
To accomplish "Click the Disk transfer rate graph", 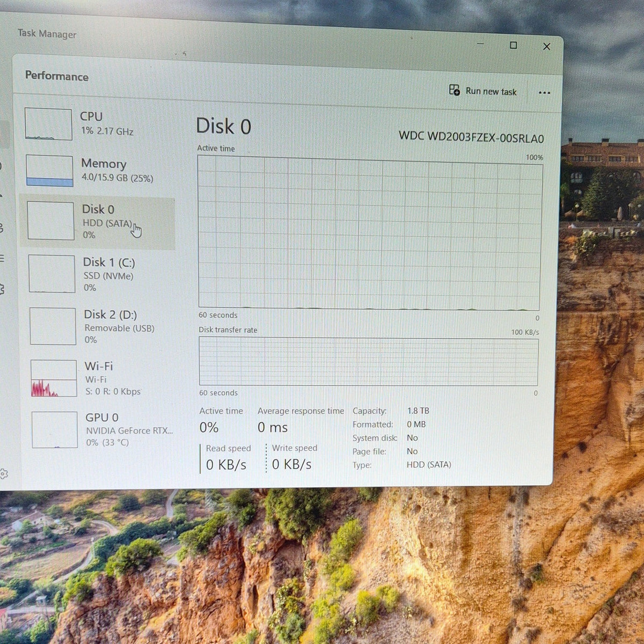I will click(x=368, y=361).
